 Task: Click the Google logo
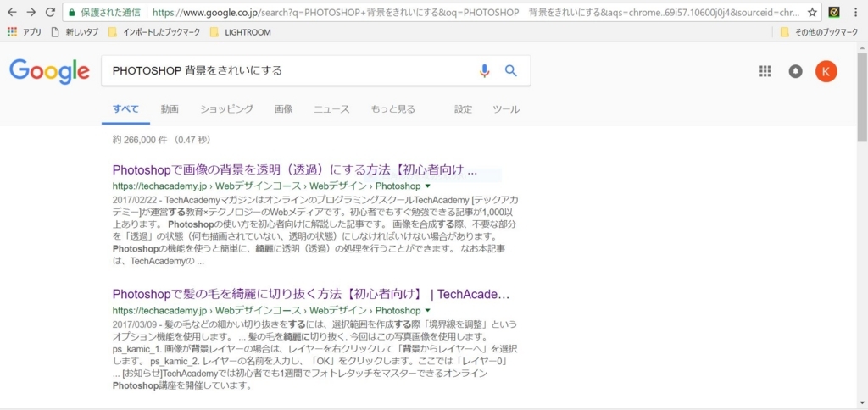pyautogui.click(x=49, y=71)
